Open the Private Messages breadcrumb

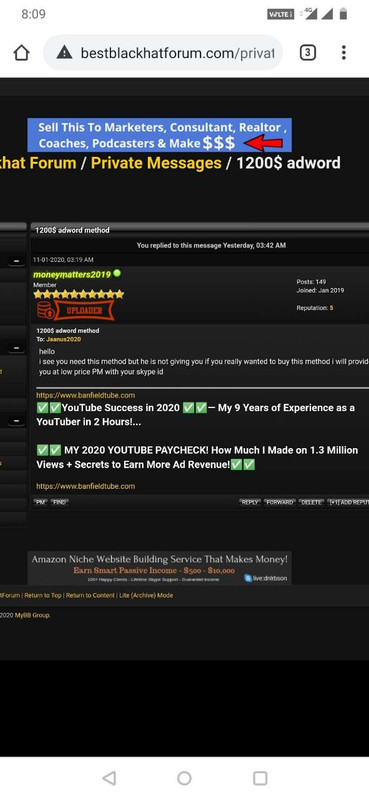coord(156,163)
